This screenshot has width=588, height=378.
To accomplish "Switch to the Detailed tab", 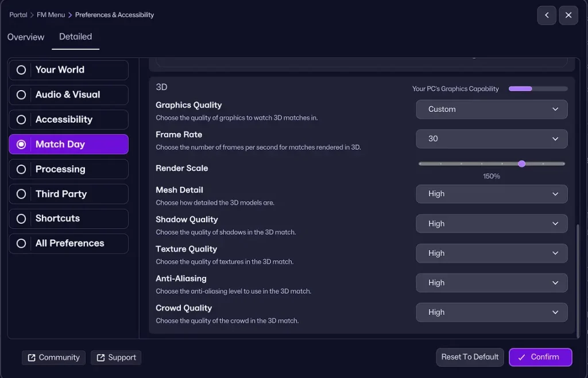I will tap(75, 37).
